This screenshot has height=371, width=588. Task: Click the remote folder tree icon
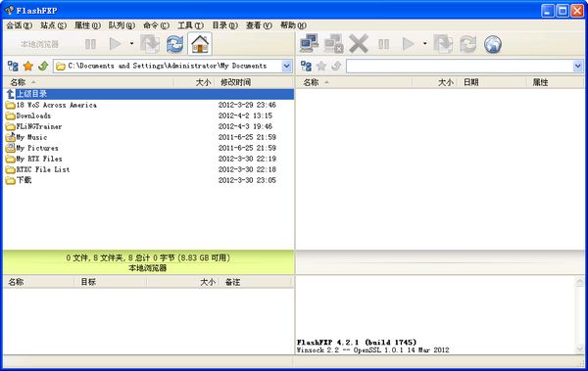pyautogui.click(x=306, y=67)
